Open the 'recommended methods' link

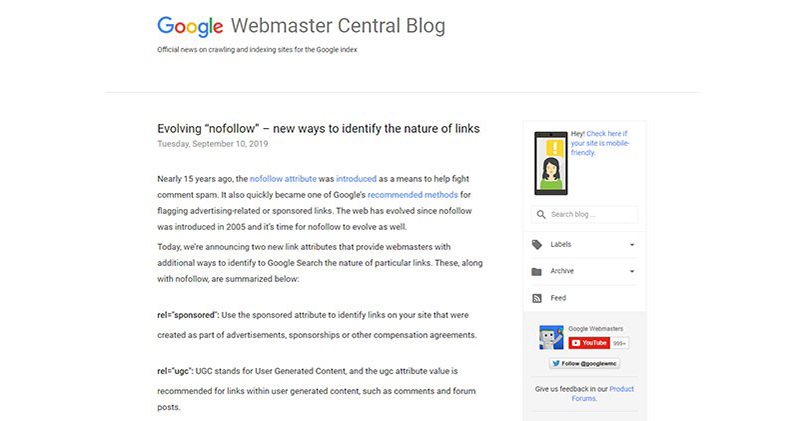tap(413, 195)
